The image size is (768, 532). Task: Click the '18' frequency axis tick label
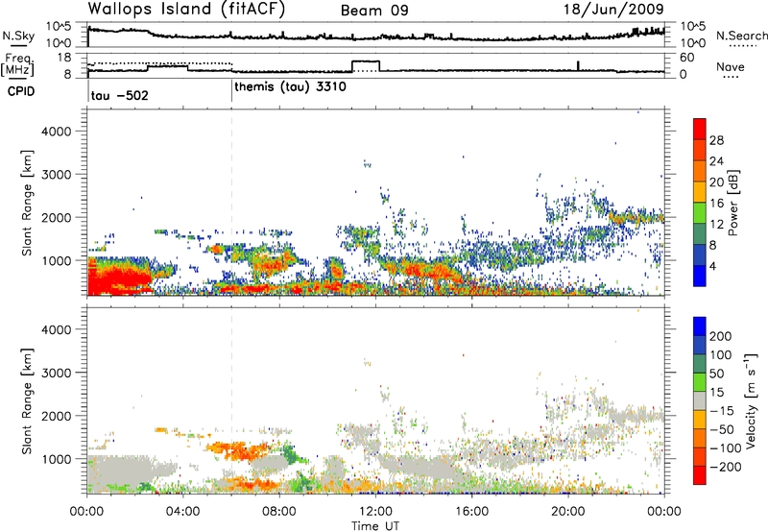pyautogui.click(x=64, y=58)
